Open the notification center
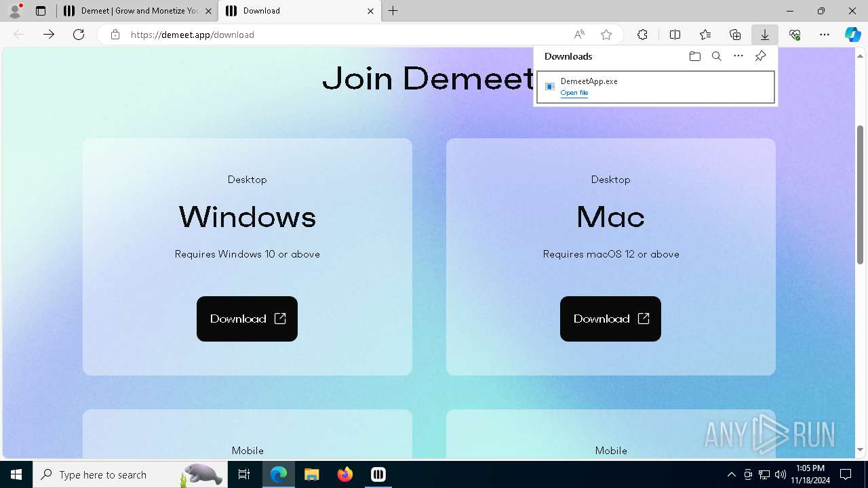 pos(846,474)
